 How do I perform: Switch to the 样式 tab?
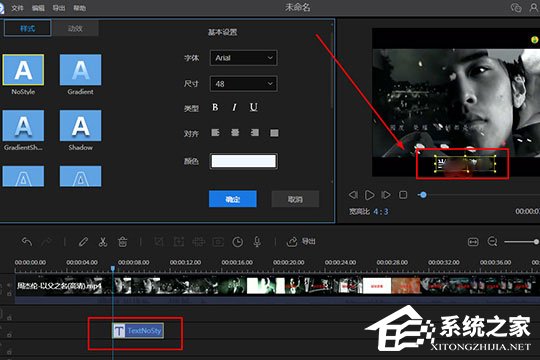(28, 28)
